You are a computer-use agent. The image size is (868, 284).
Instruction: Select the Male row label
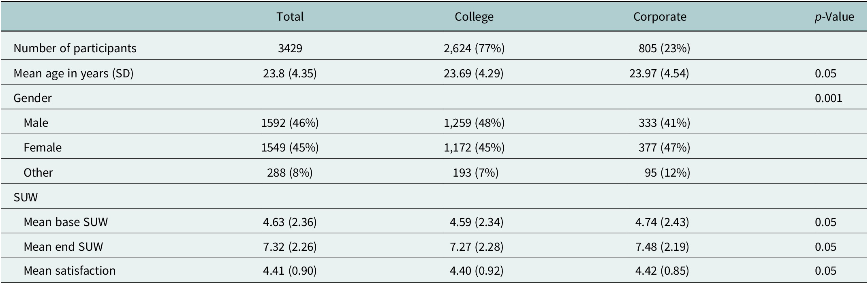[x=36, y=123]
